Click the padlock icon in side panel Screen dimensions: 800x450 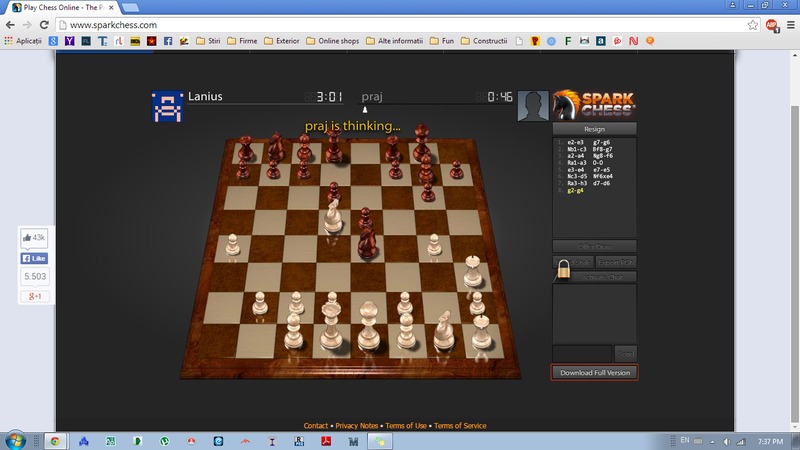(x=565, y=269)
